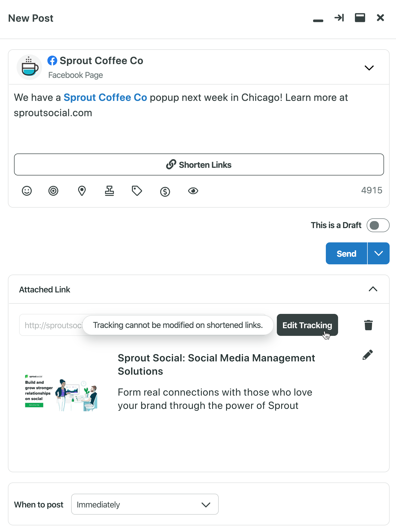This screenshot has height=532, width=396.
Task: Click into the post message text area
Action: click(x=199, y=117)
